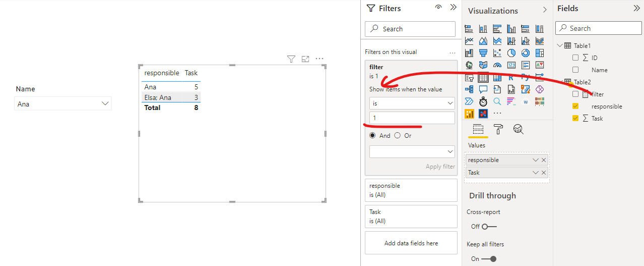The height and width of the screenshot is (266, 644).
Task: Select the And radio button
Action: 372,135
